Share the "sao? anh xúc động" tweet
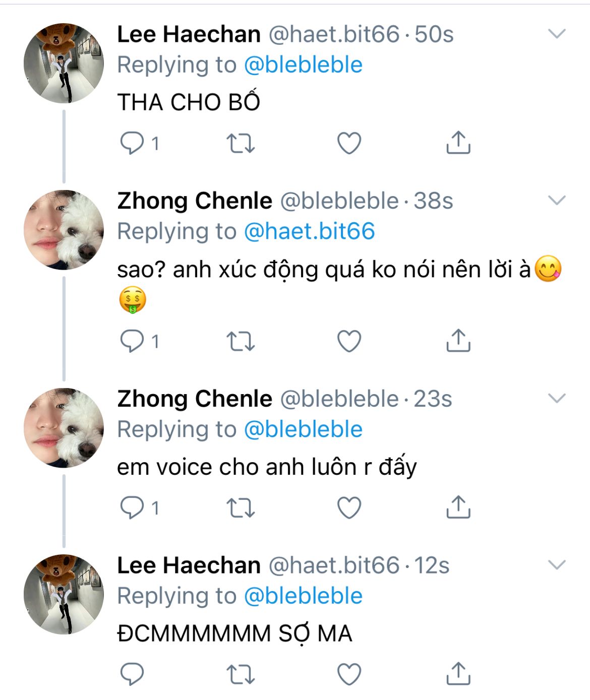Viewport: 590px width, 700px height. (458, 341)
